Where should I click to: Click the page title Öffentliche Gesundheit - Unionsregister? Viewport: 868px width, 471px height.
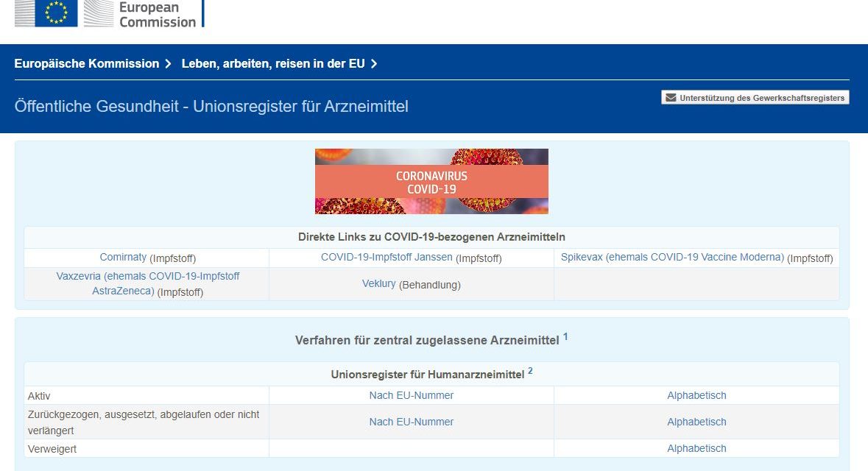[x=211, y=106]
